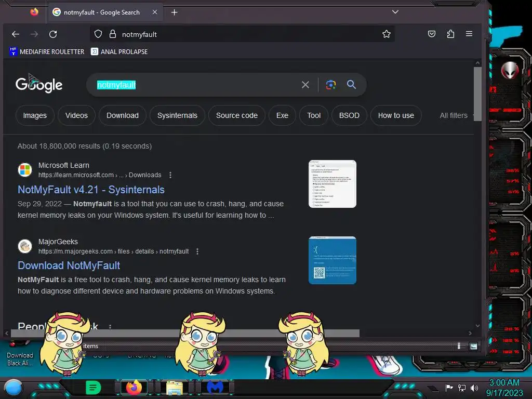The height and width of the screenshot is (399, 532).
Task: Reload the current Firefox page
Action: (x=53, y=34)
